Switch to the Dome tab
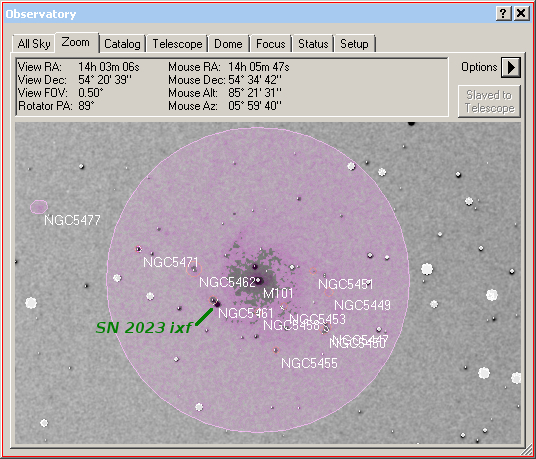 [228, 44]
